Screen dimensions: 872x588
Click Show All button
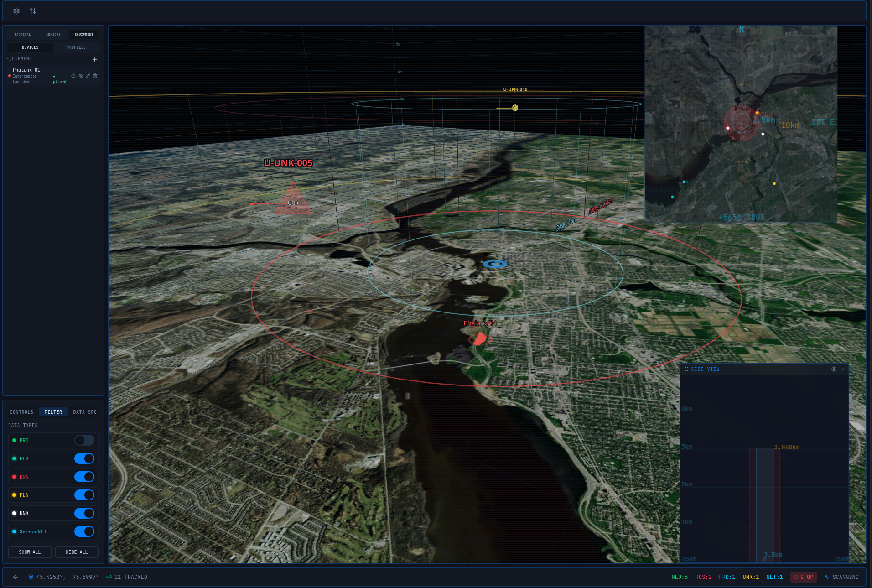pos(30,552)
